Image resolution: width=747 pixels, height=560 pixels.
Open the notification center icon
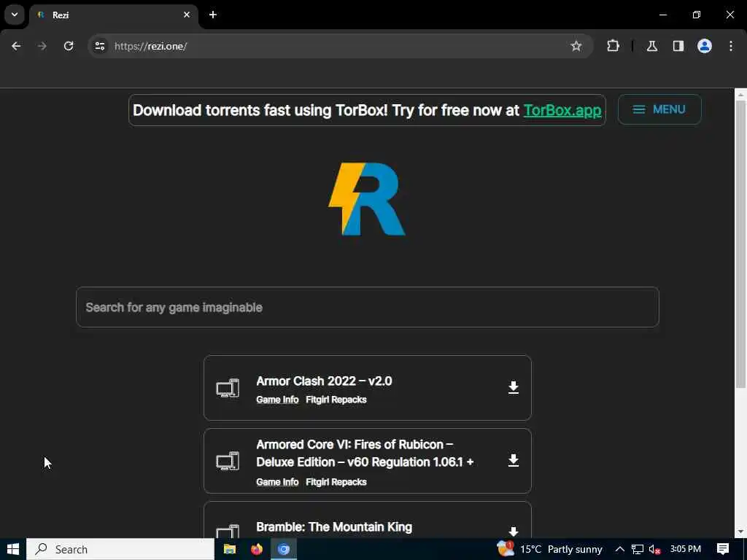[x=723, y=550]
